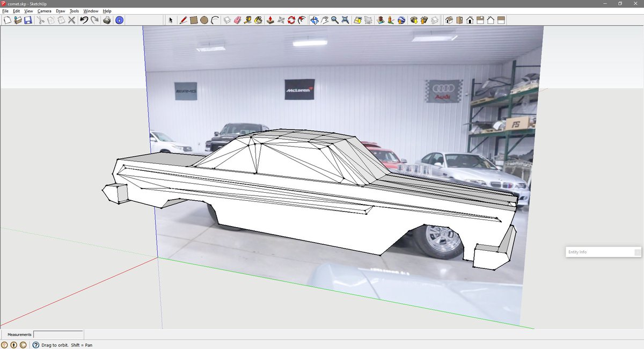Open the Edit menu
Viewport: 644px width, 349px height.
pos(17,11)
